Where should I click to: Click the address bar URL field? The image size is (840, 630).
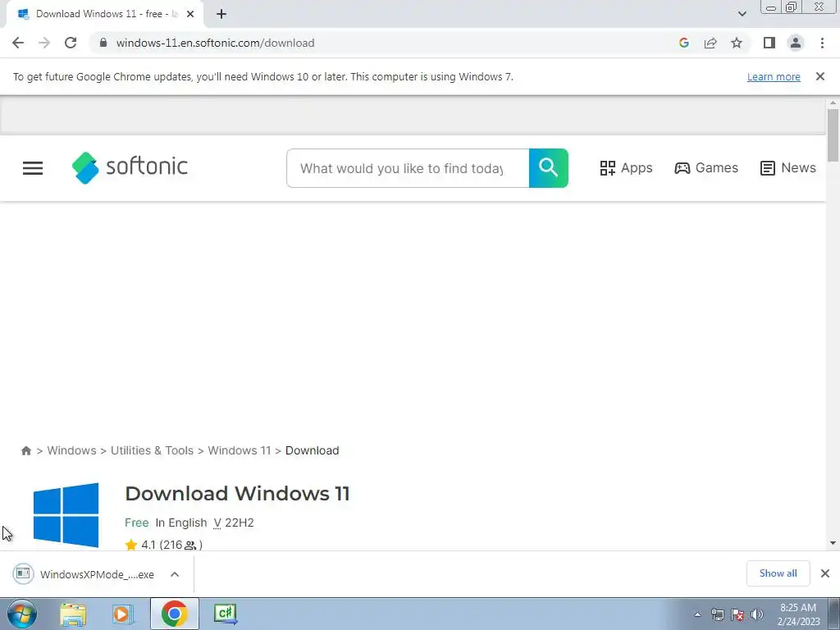coord(386,43)
